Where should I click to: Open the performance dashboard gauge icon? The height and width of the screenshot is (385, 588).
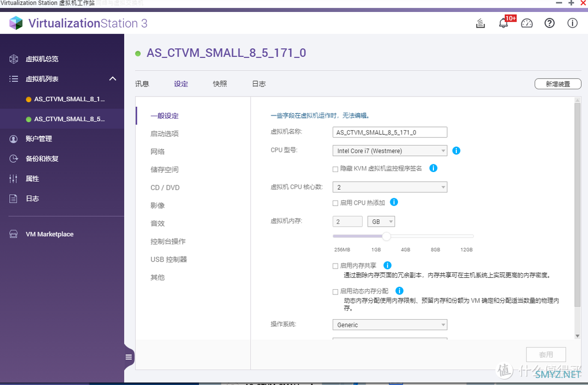(526, 23)
